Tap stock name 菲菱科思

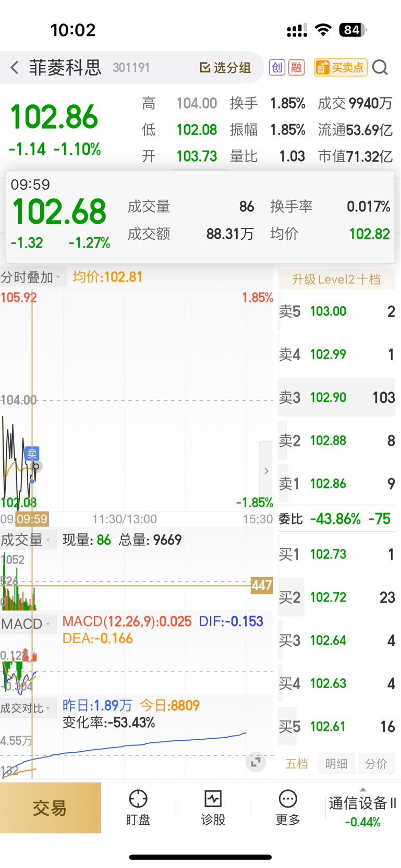coord(65,67)
